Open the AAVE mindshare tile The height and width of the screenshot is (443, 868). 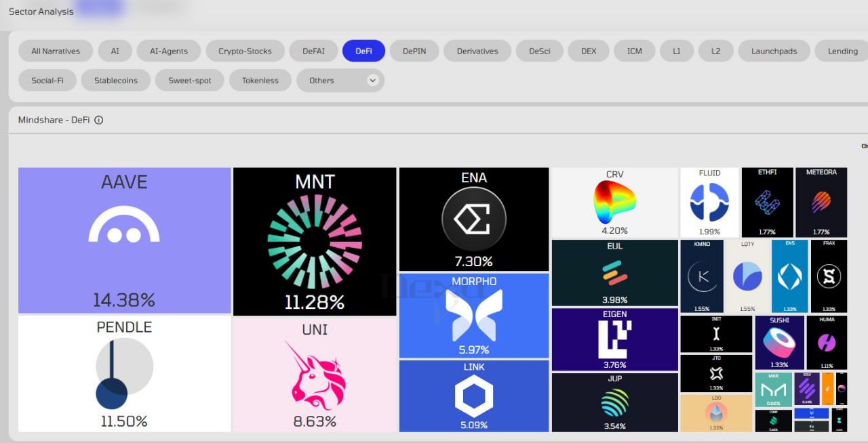coord(124,240)
